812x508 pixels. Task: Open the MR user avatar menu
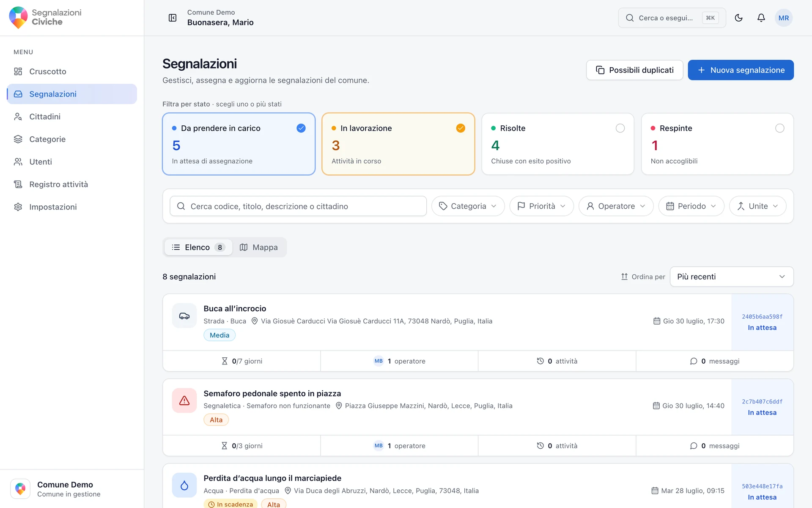784,18
